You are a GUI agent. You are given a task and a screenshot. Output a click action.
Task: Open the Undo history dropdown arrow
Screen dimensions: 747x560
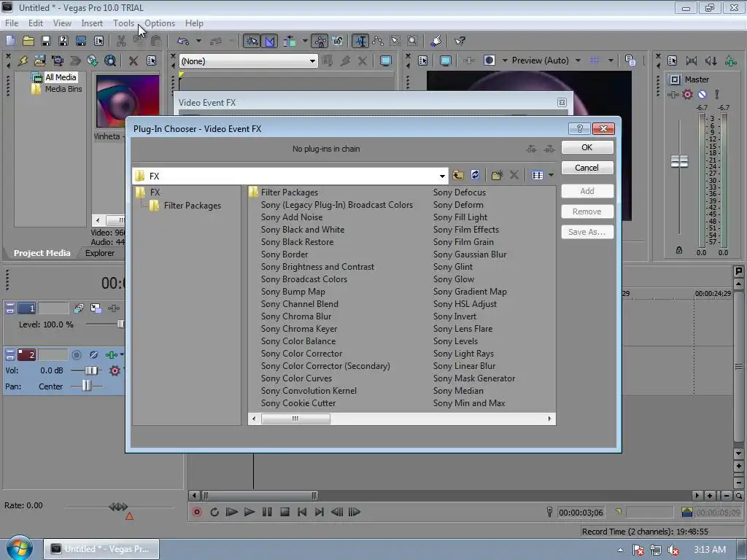click(x=198, y=41)
